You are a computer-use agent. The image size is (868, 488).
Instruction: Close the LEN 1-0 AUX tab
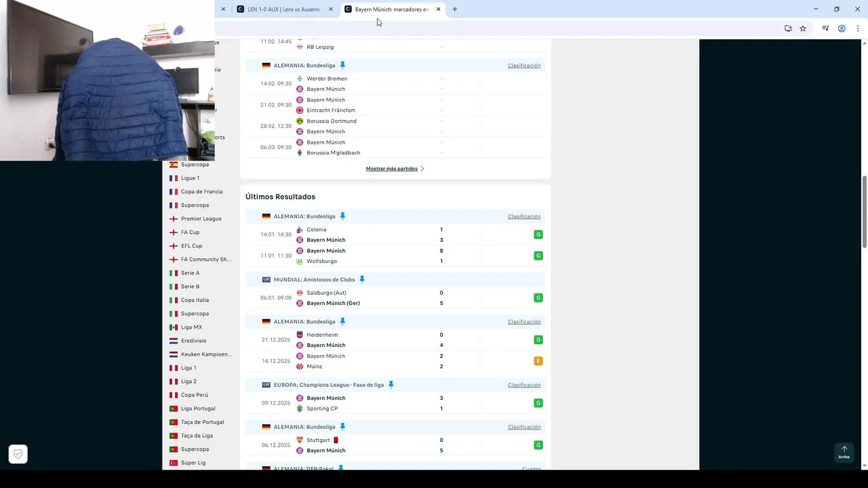(331, 9)
